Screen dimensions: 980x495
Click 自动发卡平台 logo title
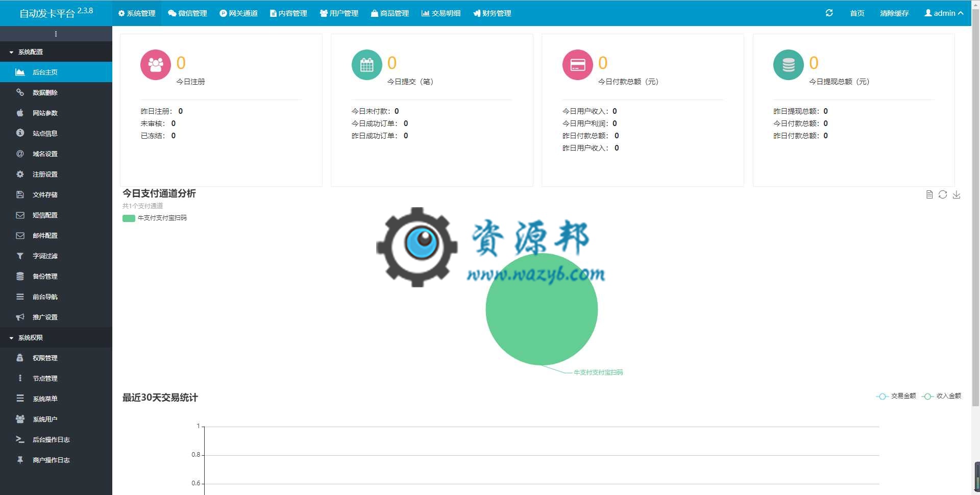[56, 13]
